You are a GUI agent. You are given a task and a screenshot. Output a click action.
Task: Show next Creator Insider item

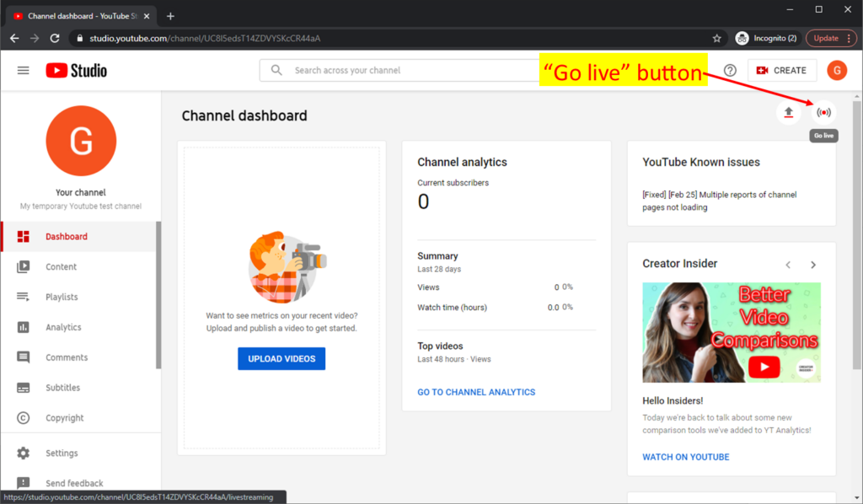pyautogui.click(x=813, y=265)
